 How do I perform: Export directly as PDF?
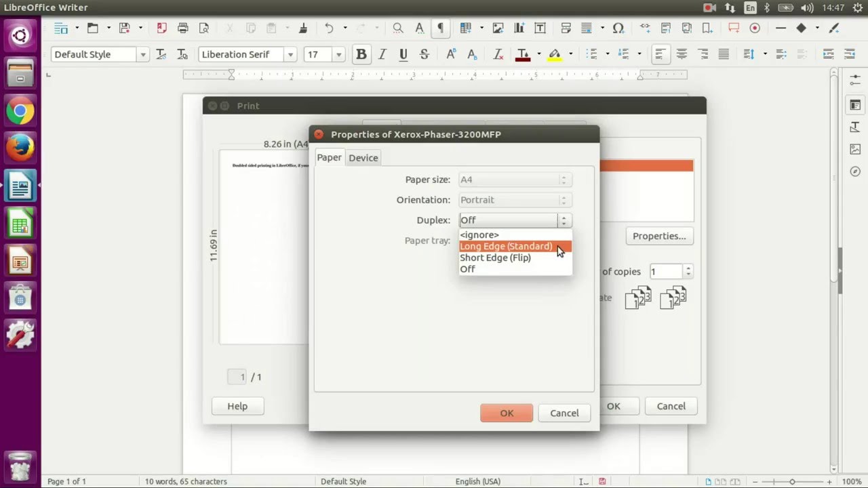tap(161, 28)
